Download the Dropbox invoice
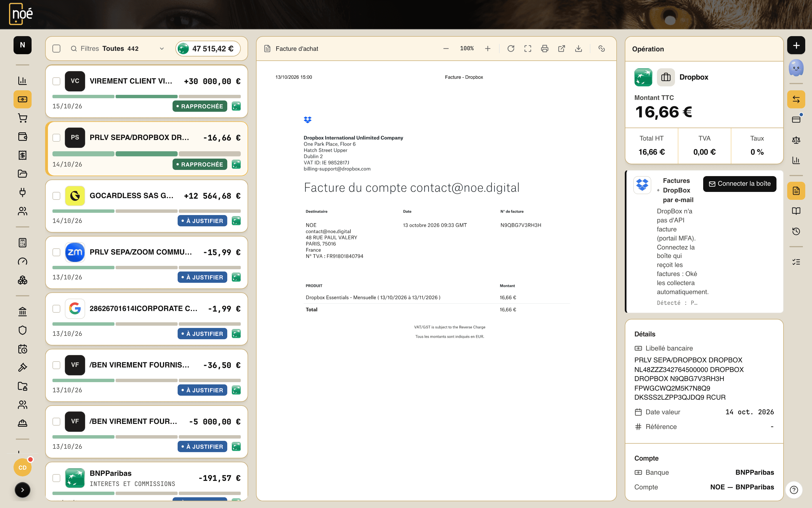Viewport: 812px width, 508px height. pos(579,49)
